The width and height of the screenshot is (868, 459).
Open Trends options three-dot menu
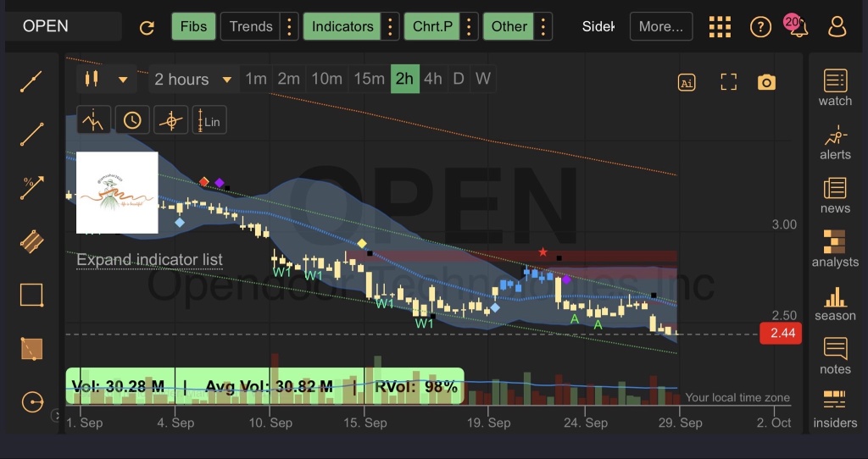[289, 26]
